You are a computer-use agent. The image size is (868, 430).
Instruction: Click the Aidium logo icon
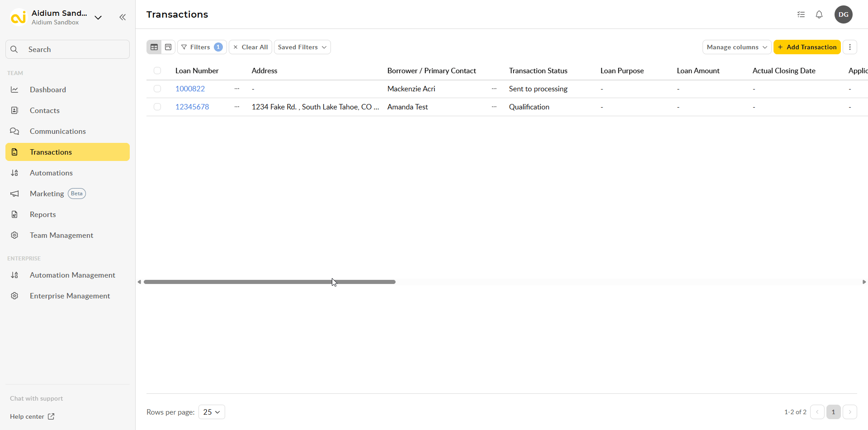[x=19, y=17]
